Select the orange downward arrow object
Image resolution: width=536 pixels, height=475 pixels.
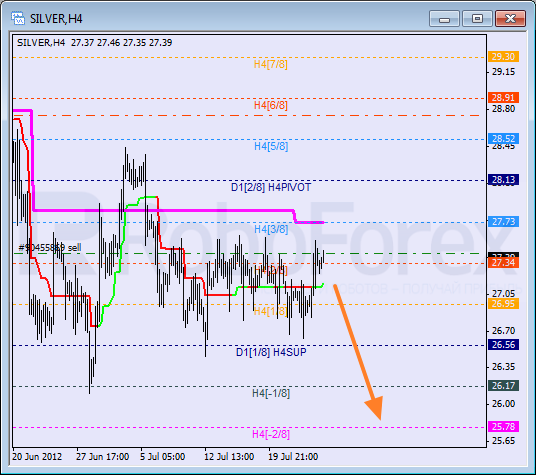coord(358,352)
